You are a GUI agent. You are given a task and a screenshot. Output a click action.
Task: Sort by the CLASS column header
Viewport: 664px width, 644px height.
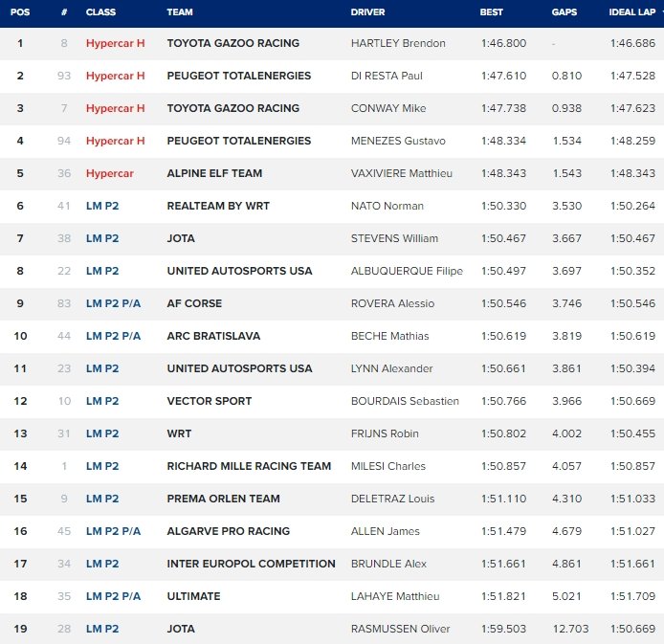click(x=100, y=12)
